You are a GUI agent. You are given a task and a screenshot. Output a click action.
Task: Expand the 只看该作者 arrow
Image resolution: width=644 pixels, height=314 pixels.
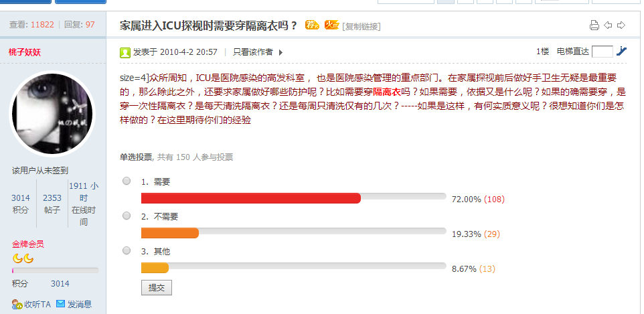pyautogui.click(x=280, y=52)
